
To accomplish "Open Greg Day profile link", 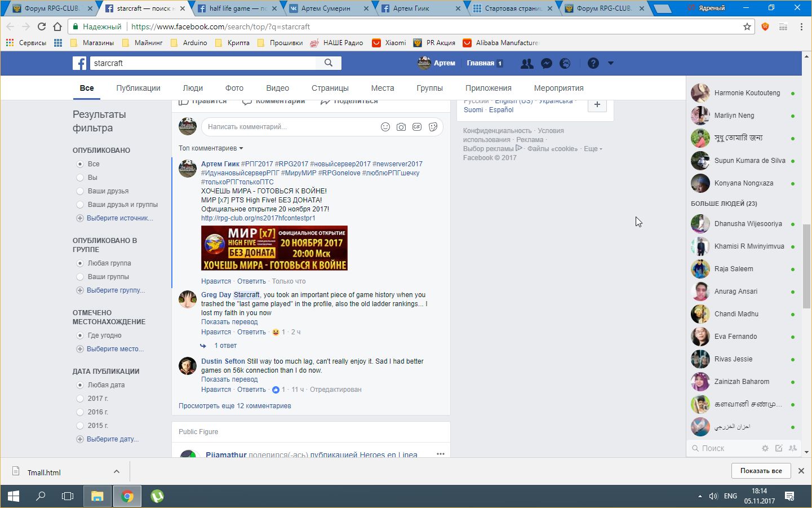I will (x=216, y=295).
